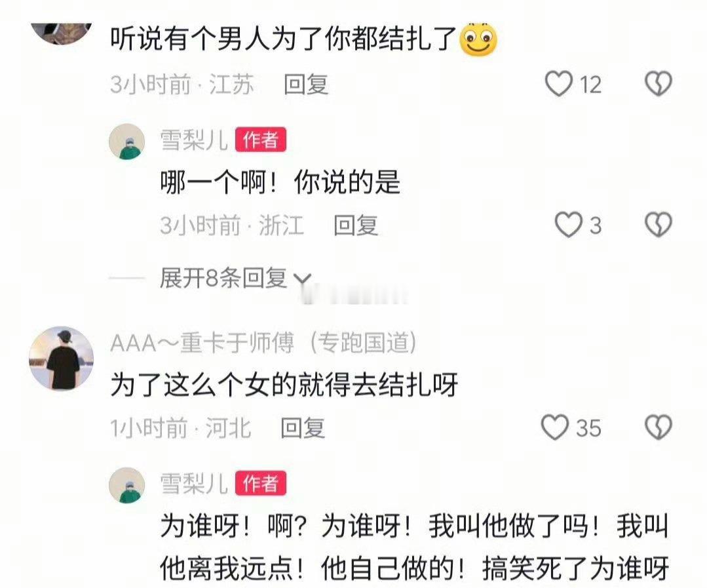Open the AAA~重卡于师傅 user avatar
The width and height of the screenshot is (707, 588).
[62, 359]
